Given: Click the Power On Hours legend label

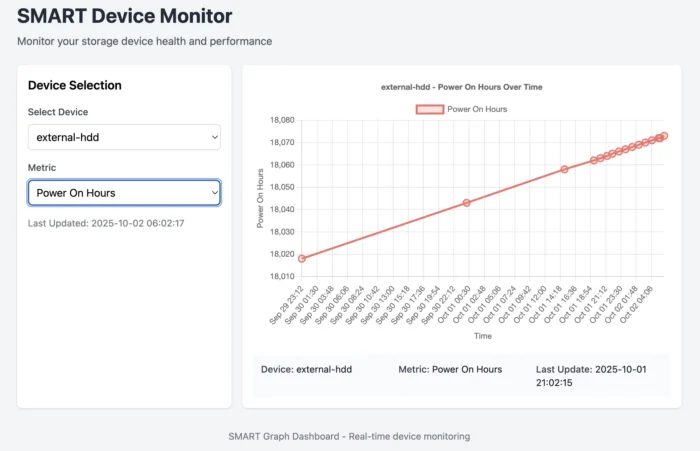Looking at the screenshot, I should [477, 108].
